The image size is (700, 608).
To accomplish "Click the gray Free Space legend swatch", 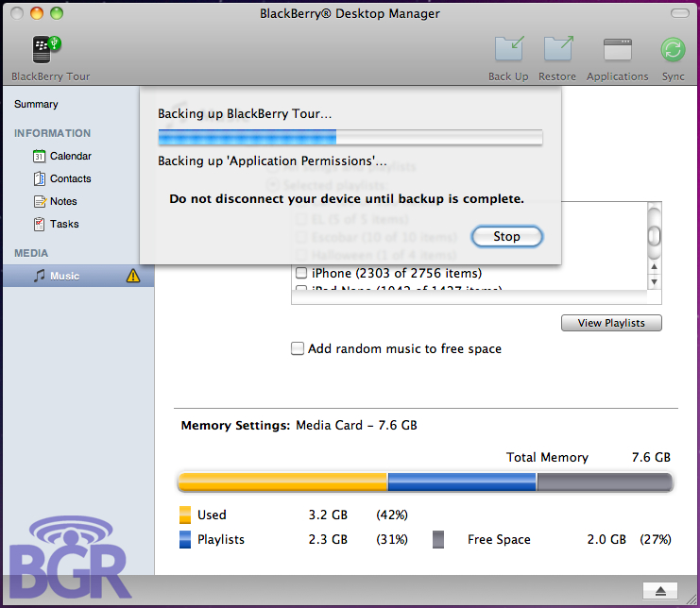I will tap(438, 539).
